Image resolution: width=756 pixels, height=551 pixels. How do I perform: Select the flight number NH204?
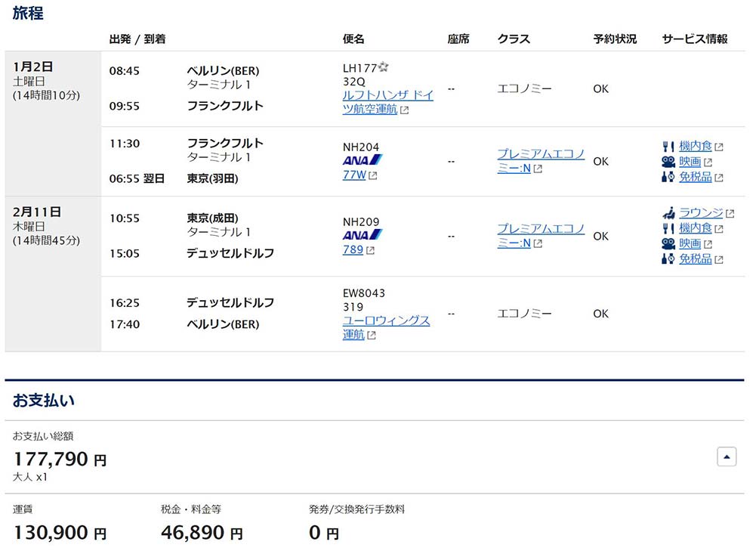point(361,147)
